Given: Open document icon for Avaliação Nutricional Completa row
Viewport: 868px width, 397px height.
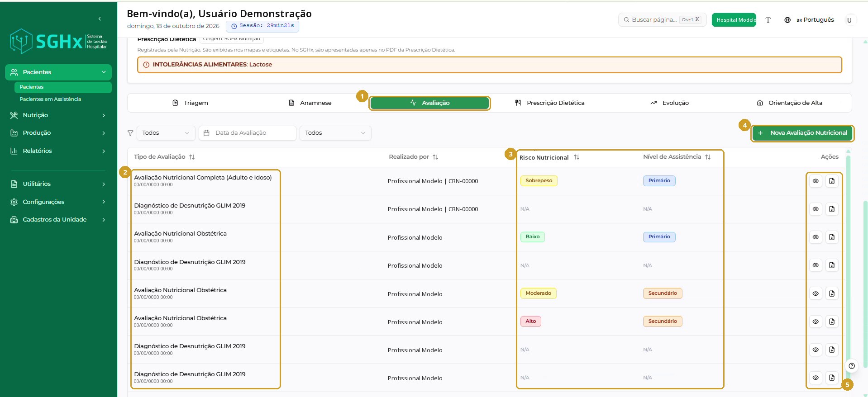Looking at the screenshot, I should click(832, 181).
